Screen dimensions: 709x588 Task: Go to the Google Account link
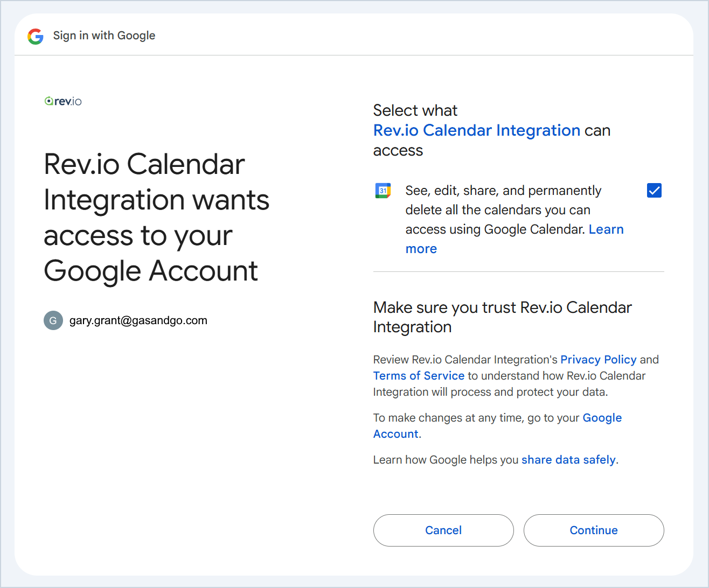pos(602,418)
